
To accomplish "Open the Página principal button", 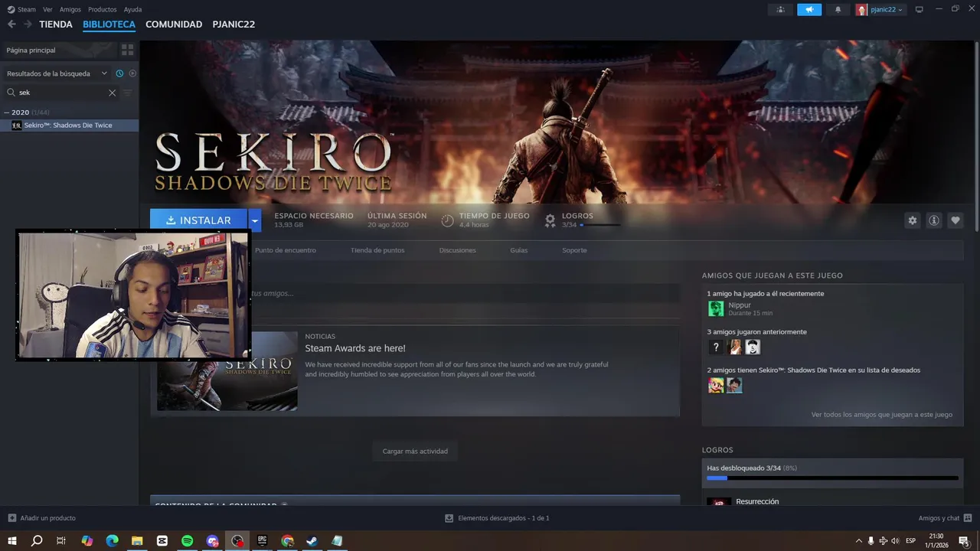I will tap(59, 50).
